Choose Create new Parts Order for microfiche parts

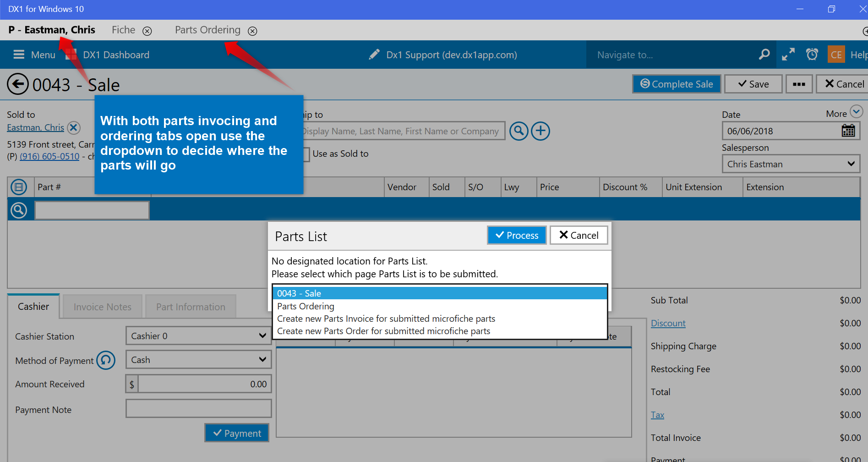[440, 331]
